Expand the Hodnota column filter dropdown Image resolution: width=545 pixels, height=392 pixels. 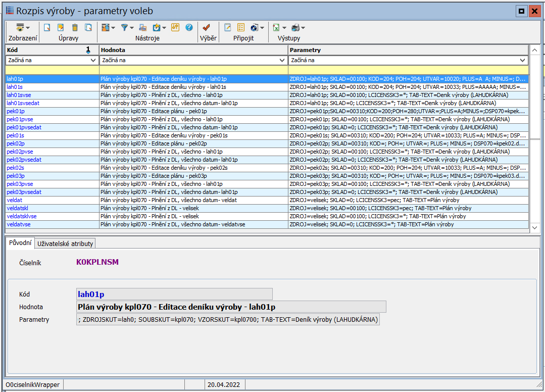pos(283,60)
